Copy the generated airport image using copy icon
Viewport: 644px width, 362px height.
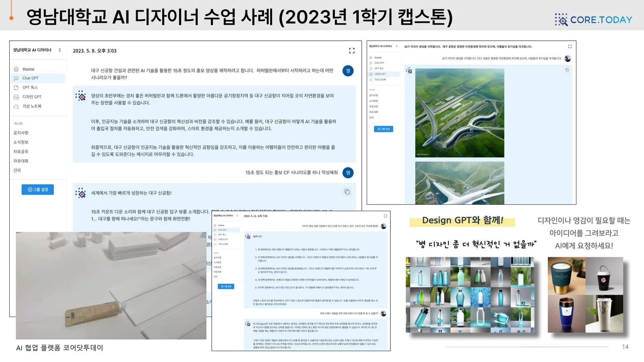567,70
